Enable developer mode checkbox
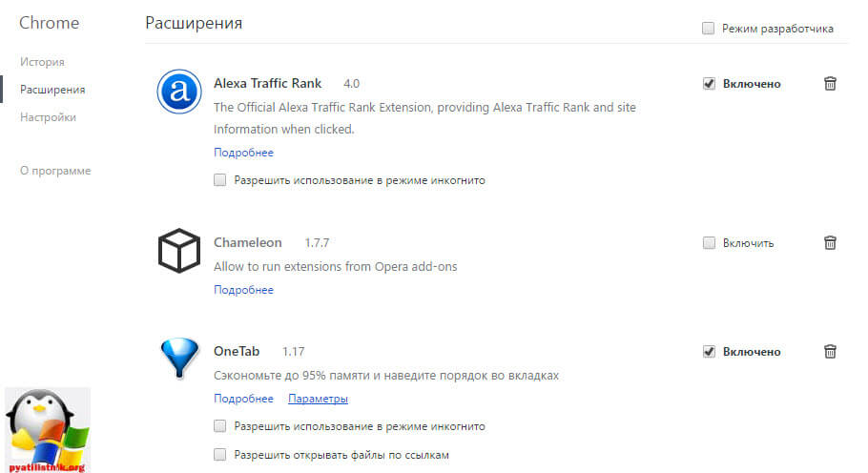The width and height of the screenshot is (868, 473). point(708,29)
